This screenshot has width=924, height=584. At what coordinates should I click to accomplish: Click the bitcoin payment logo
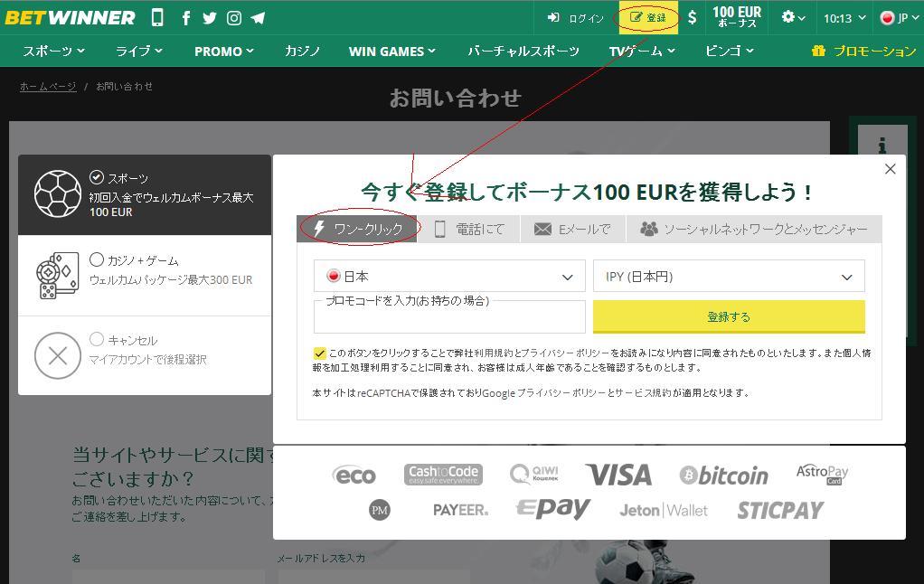723,475
